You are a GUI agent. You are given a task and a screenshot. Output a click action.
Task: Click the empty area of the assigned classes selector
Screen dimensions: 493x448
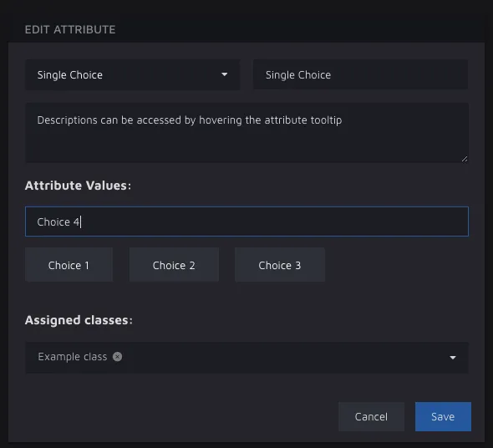pyautogui.click(x=283, y=358)
